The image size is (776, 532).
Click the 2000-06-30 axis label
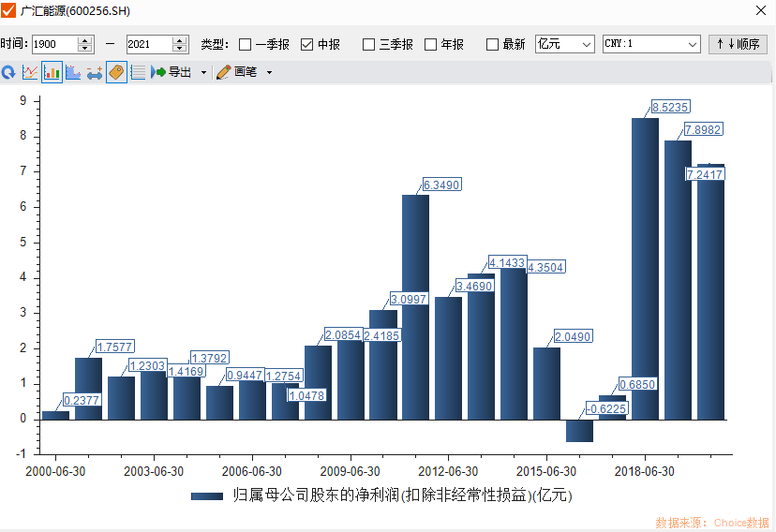(55, 471)
